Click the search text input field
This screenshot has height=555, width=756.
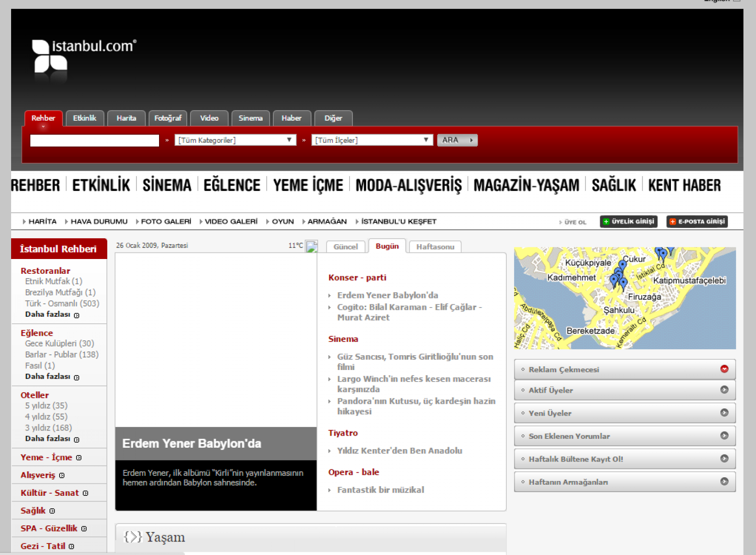tap(94, 141)
